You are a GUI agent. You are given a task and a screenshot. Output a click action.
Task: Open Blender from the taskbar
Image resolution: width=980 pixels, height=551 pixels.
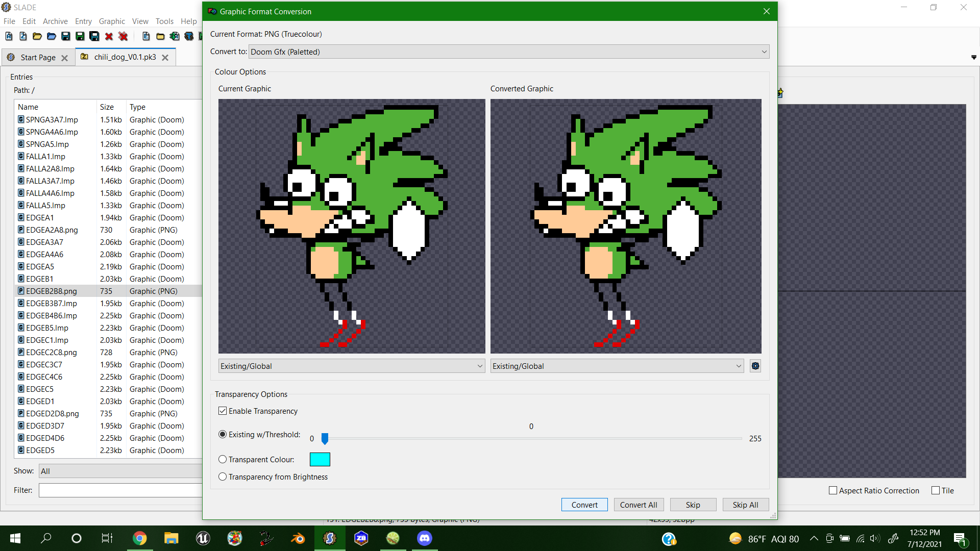[x=298, y=538]
